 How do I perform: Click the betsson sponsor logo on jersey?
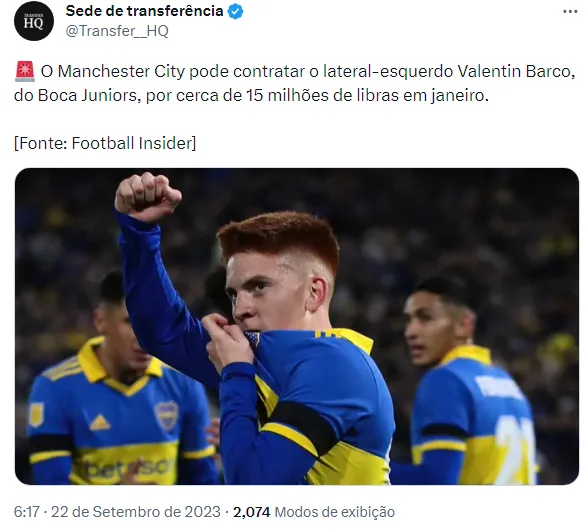123,466
